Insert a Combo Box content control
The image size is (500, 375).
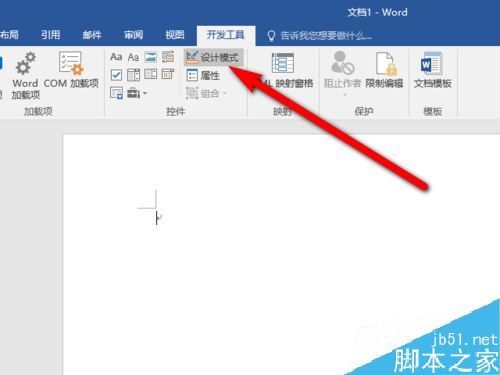tap(133, 75)
